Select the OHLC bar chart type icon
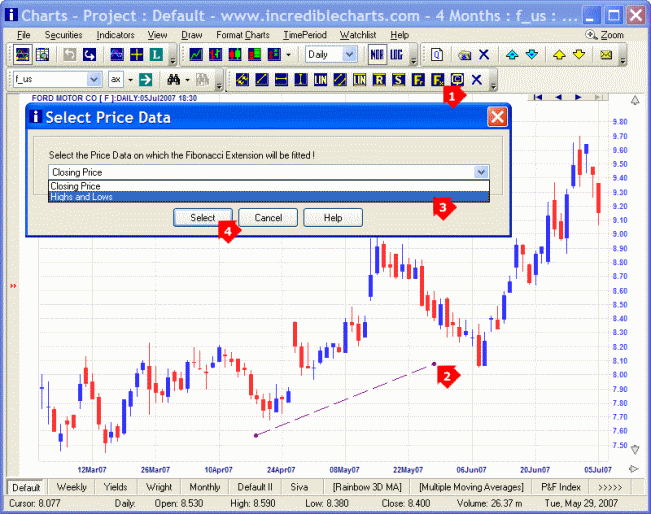The image size is (651, 514). (215, 54)
